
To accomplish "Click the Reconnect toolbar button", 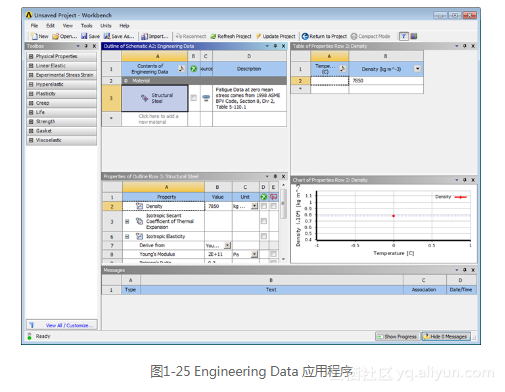I will click(x=191, y=36).
